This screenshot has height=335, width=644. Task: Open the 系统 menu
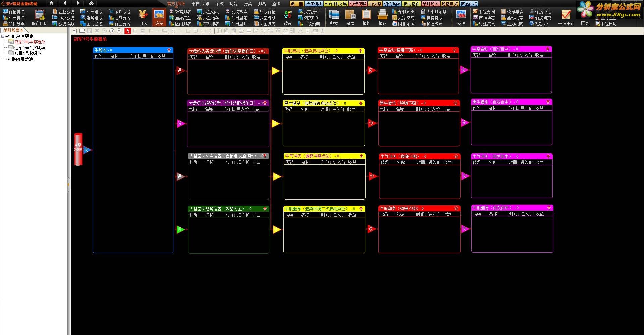tap(220, 4)
